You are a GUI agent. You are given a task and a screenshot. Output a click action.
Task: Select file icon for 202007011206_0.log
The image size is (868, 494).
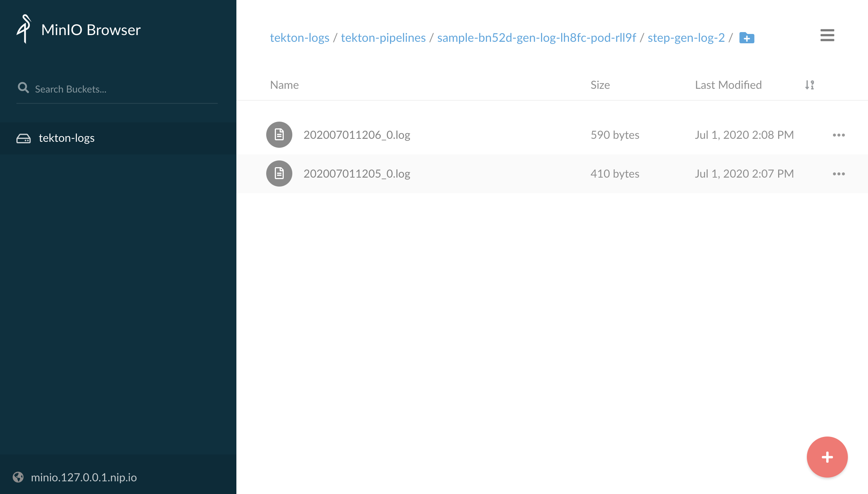(279, 135)
